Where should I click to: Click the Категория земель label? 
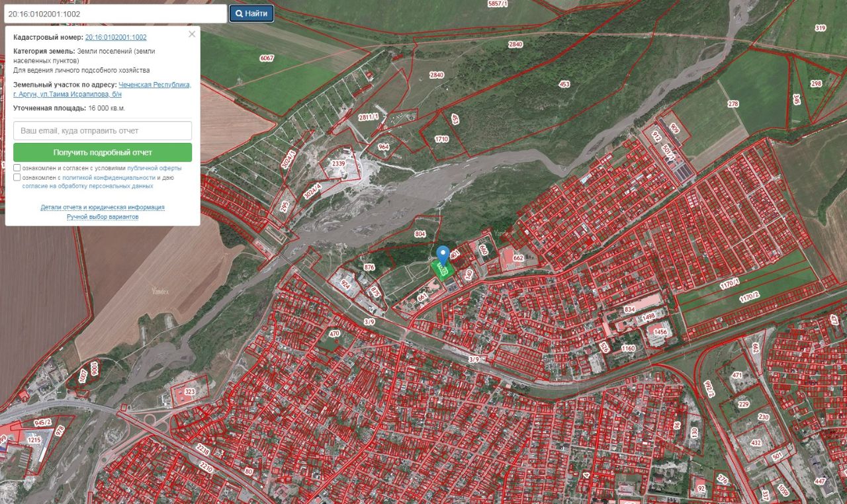click(x=44, y=51)
